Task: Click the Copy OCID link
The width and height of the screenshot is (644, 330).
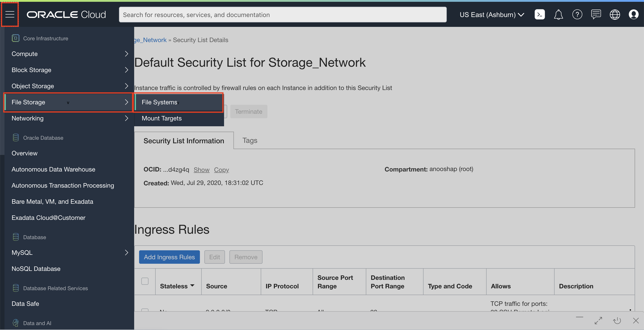Action: pyautogui.click(x=221, y=170)
